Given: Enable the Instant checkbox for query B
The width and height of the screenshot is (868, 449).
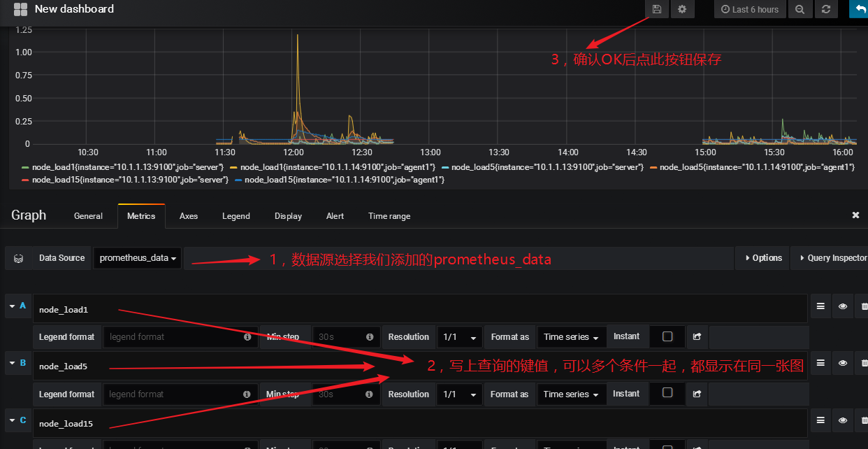Looking at the screenshot, I should tap(667, 394).
